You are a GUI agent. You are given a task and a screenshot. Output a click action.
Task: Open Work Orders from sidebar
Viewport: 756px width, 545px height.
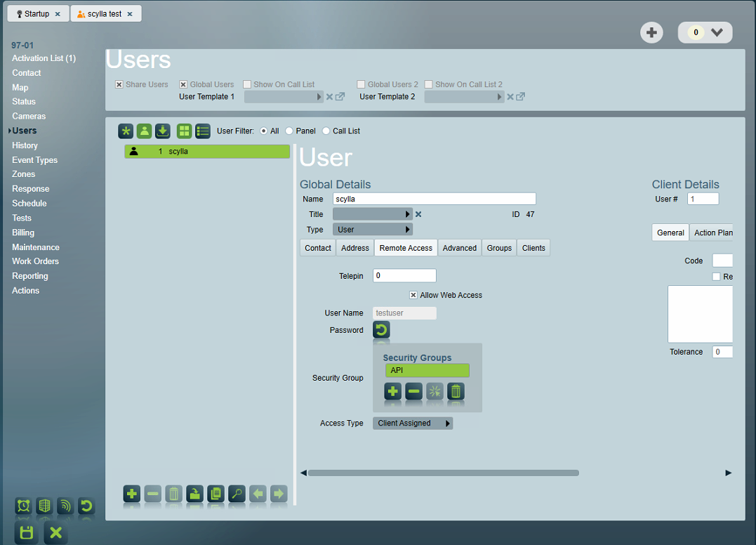[35, 261]
